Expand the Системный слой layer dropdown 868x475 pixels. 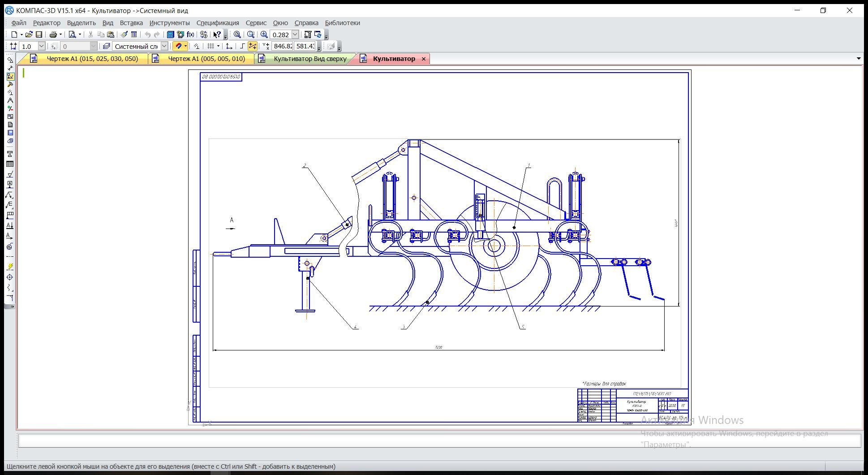[164, 46]
